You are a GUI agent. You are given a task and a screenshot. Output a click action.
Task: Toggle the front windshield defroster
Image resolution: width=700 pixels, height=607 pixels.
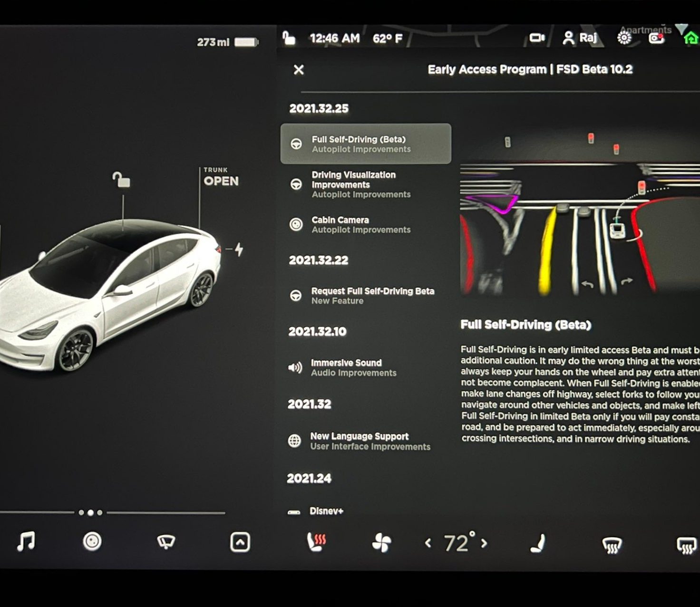(x=612, y=545)
